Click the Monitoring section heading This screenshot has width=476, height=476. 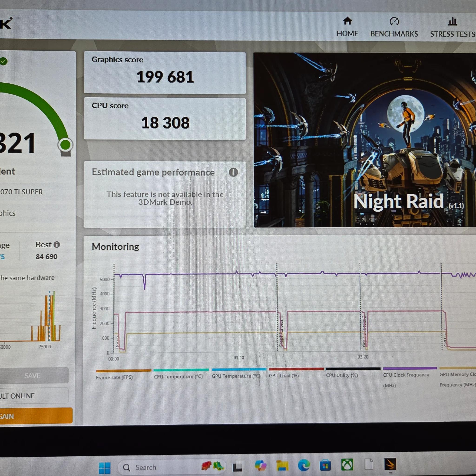coord(115,247)
